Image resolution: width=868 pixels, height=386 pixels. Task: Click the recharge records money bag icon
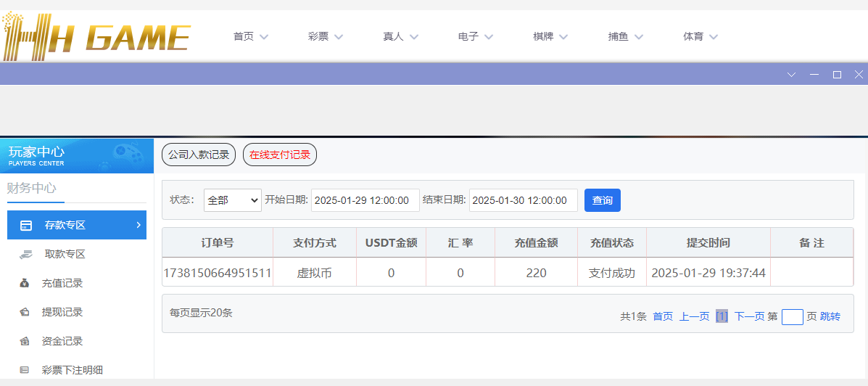coord(25,283)
